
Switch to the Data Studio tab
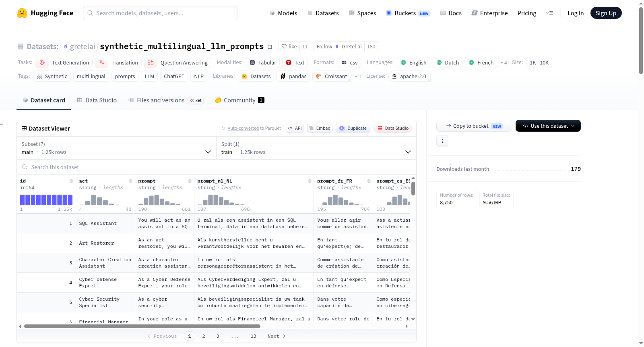(x=97, y=100)
